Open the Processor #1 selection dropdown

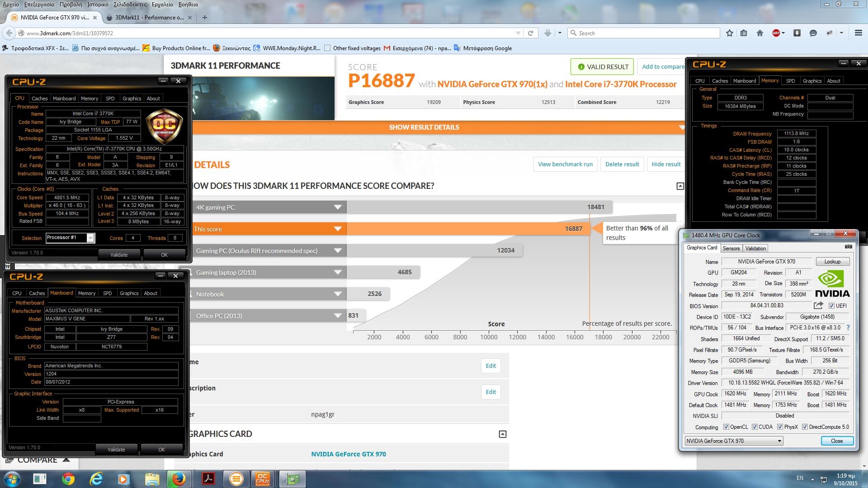click(71, 238)
